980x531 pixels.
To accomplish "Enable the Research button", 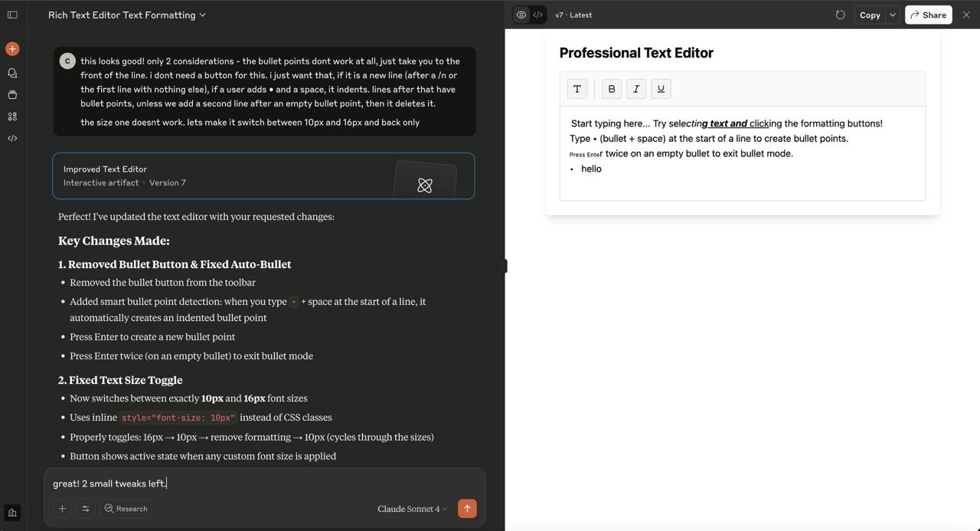I will pyautogui.click(x=126, y=509).
